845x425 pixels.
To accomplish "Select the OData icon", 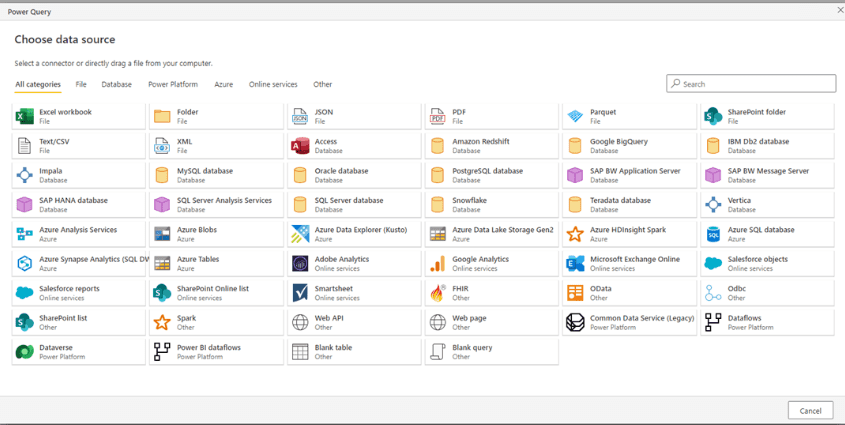I will click(x=576, y=293).
